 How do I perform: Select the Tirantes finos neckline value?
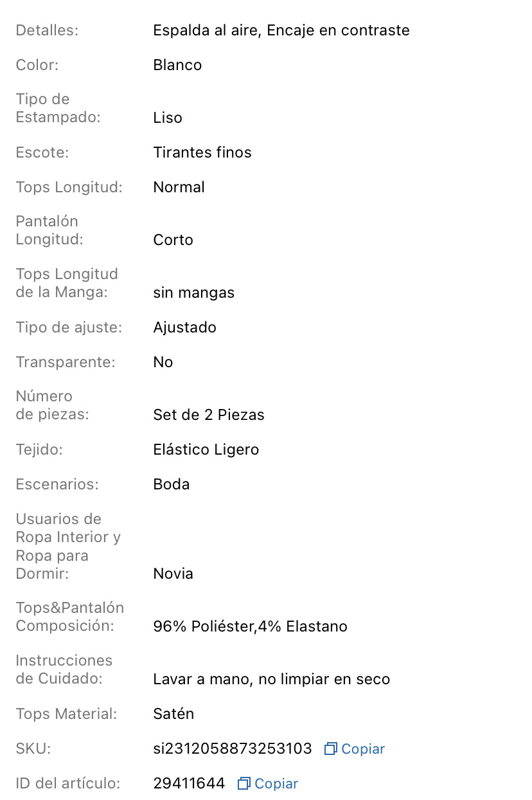pyautogui.click(x=202, y=152)
